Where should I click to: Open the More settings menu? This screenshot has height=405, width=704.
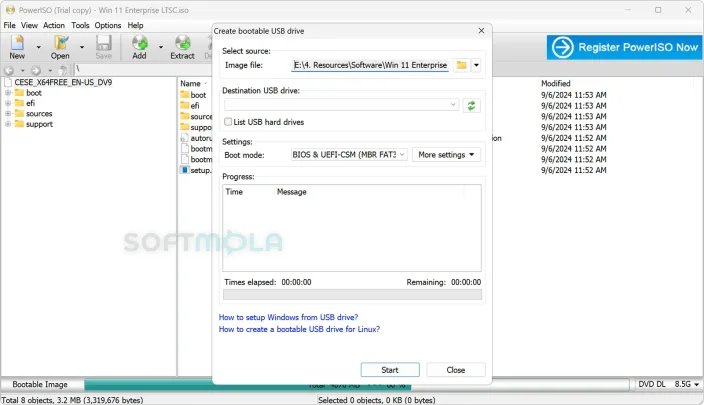pos(446,154)
